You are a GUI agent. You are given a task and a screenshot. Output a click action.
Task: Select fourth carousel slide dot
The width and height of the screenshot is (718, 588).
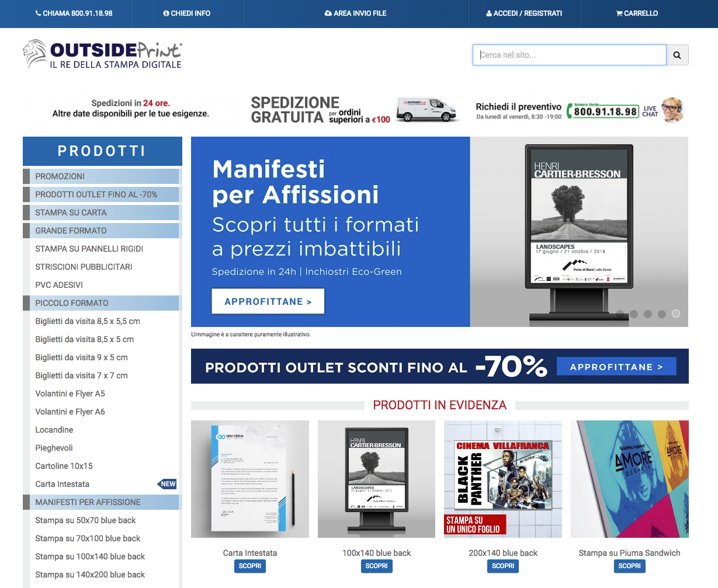click(662, 314)
